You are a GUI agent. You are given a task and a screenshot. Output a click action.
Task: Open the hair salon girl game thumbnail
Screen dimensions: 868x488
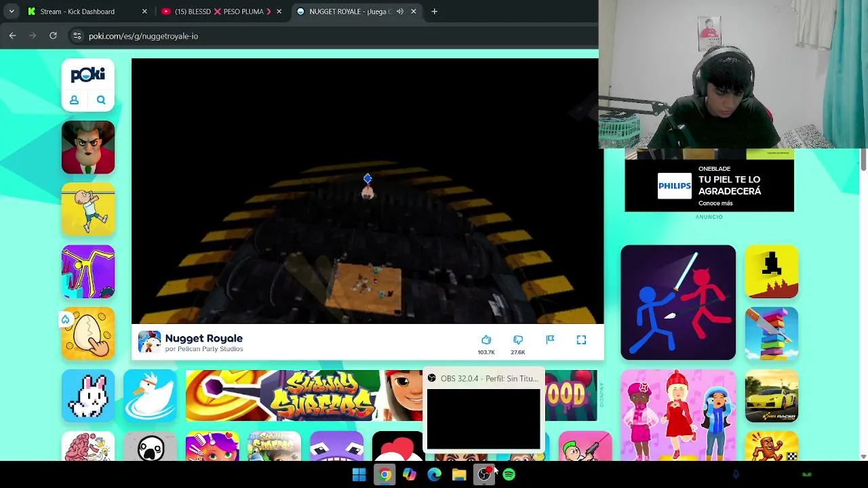[212, 447]
